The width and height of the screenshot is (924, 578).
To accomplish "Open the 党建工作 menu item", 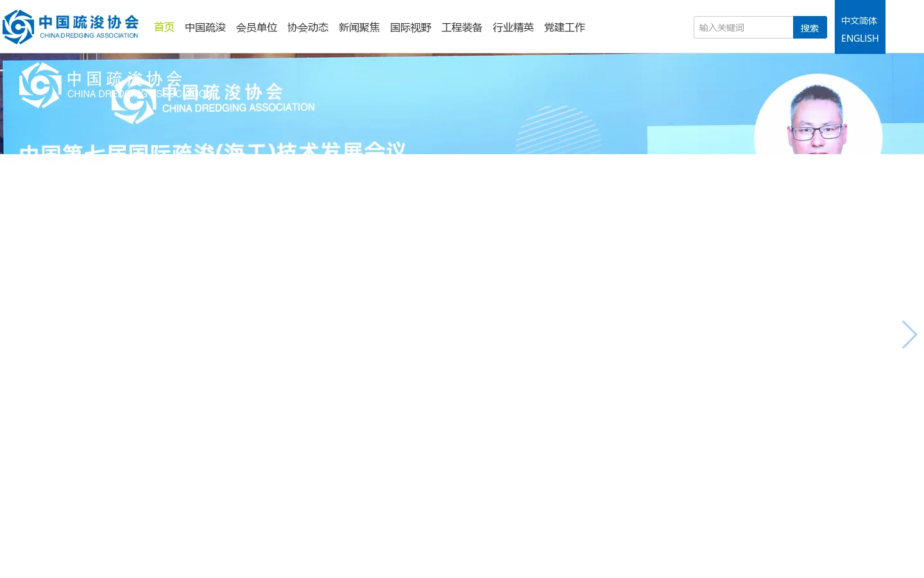I will coord(565,27).
